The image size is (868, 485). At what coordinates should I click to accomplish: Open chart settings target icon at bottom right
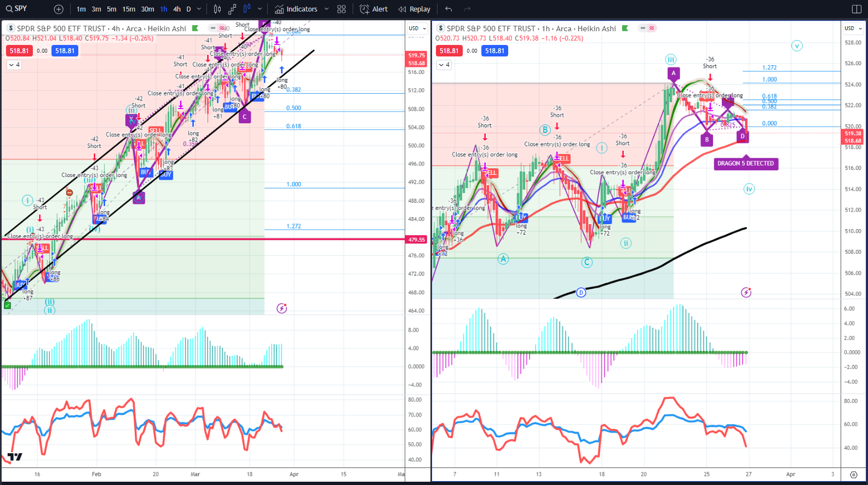pyautogui.click(x=854, y=475)
